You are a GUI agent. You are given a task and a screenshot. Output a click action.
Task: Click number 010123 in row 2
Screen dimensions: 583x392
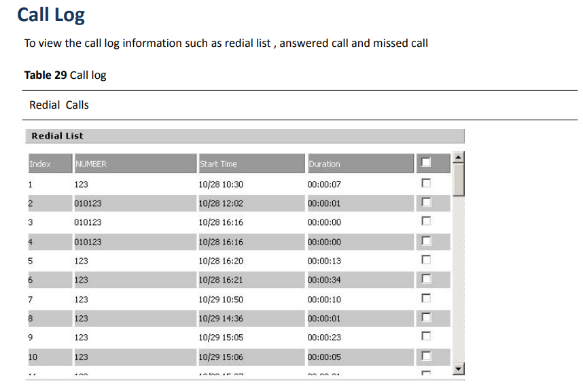click(88, 203)
